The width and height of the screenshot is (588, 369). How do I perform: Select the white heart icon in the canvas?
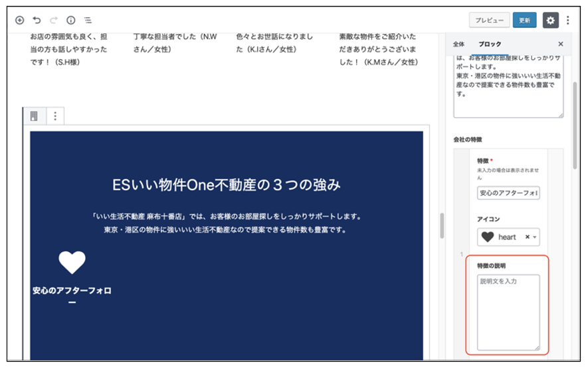[72, 263]
